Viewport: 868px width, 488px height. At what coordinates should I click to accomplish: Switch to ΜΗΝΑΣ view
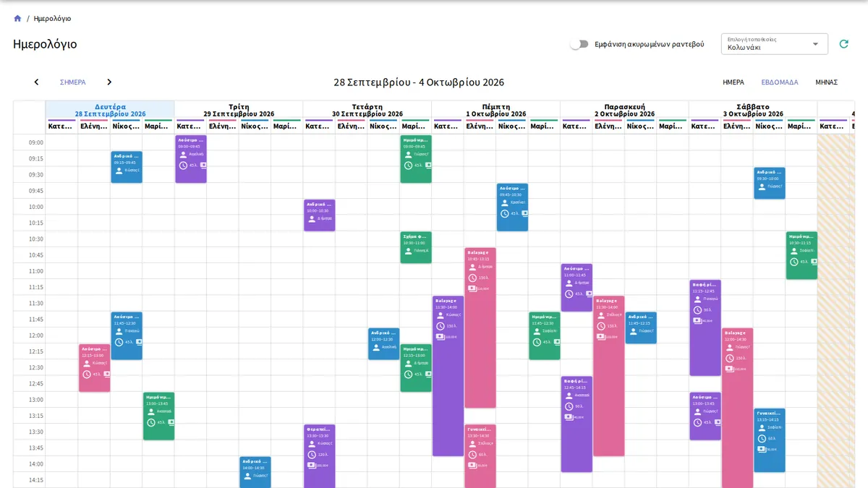click(827, 82)
